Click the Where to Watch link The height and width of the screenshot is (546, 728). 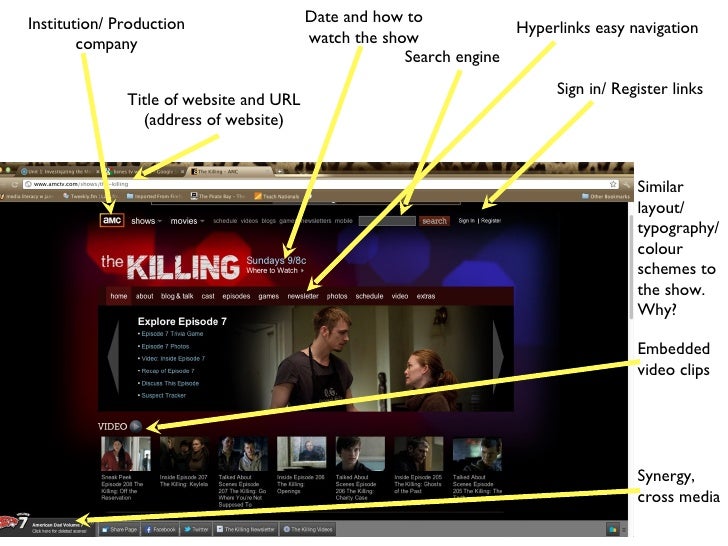coord(275,271)
